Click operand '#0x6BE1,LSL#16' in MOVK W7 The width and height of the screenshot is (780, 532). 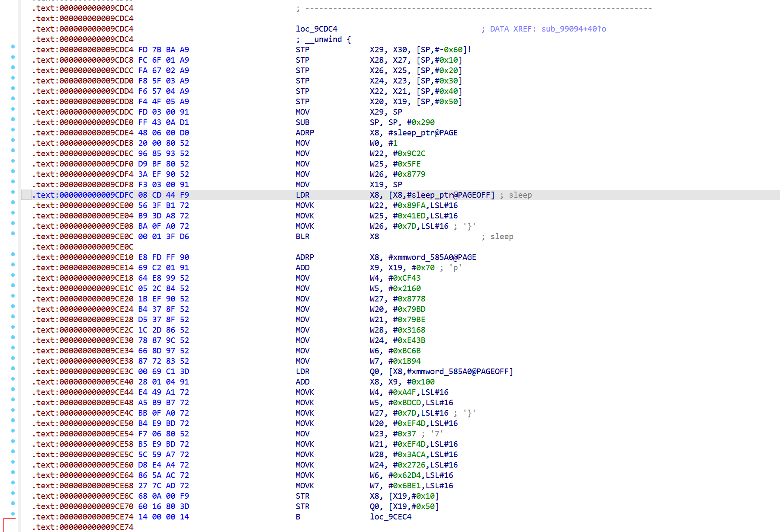pyautogui.click(x=420, y=486)
